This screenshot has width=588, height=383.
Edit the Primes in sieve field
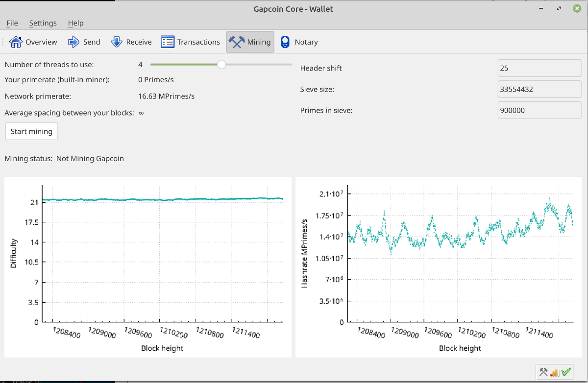tap(539, 110)
